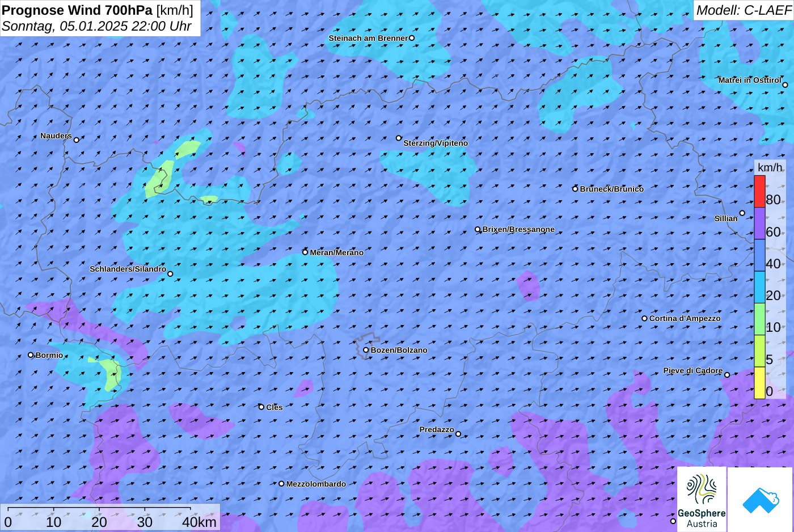Select the Bruneck/Brunico marker dot
Viewport: 794px width, 532px height.
[575, 189]
